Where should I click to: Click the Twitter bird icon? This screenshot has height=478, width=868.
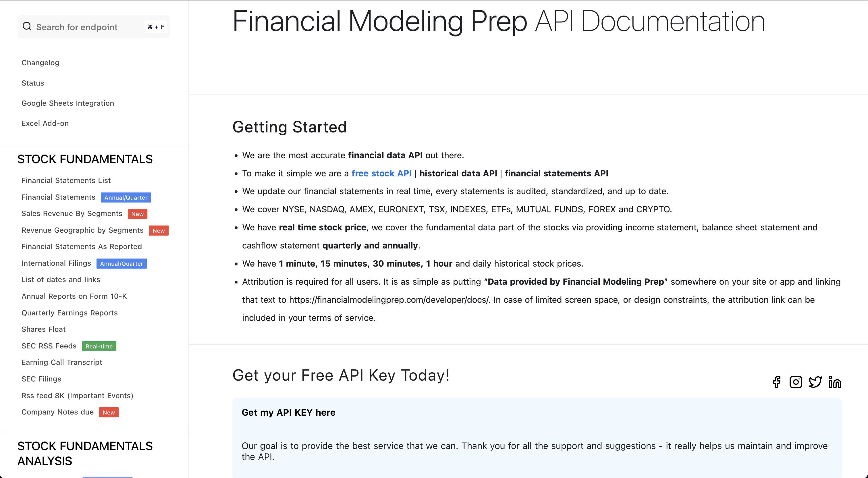(x=815, y=382)
